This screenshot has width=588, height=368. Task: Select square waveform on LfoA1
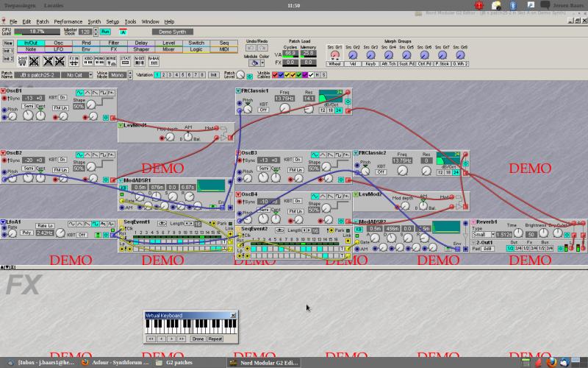point(96,224)
